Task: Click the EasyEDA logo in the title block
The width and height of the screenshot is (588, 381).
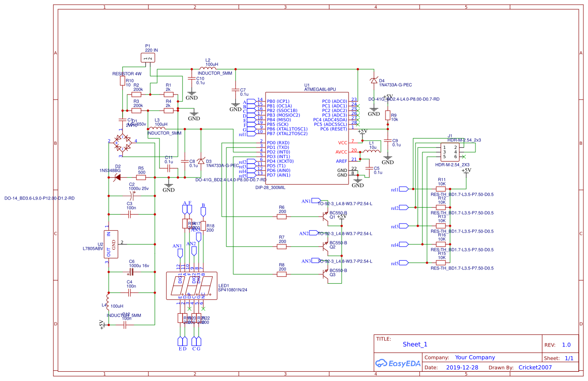Action: click(398, 362)
